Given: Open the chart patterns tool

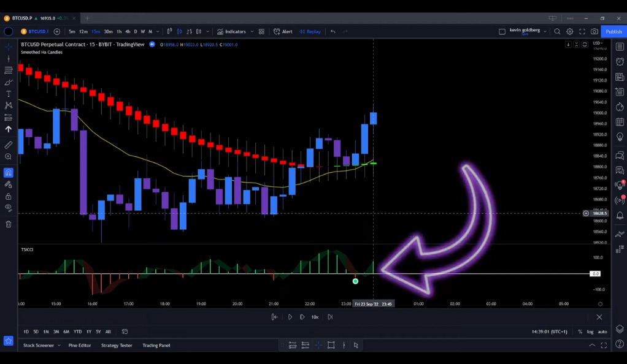Looking at the screenshot, I should pyautogui.click(x=9, y=105).
